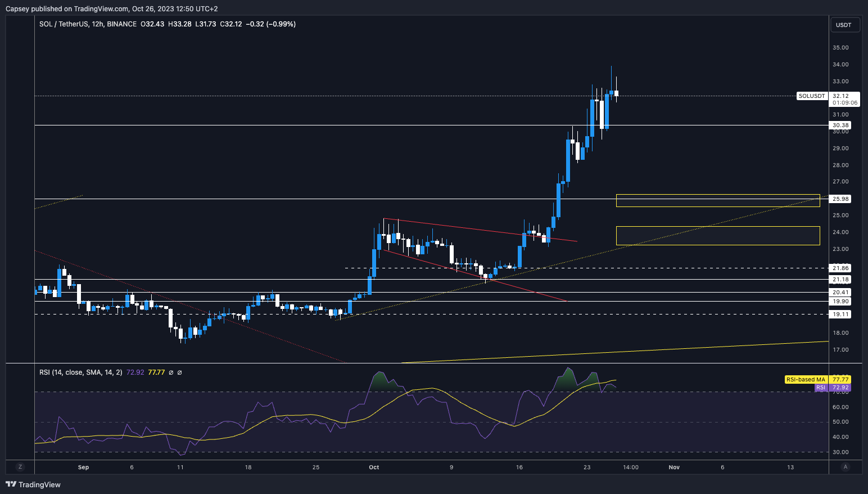Click the 40.00 tick on RSI axis
868x494 pixels.
(840, 437)
